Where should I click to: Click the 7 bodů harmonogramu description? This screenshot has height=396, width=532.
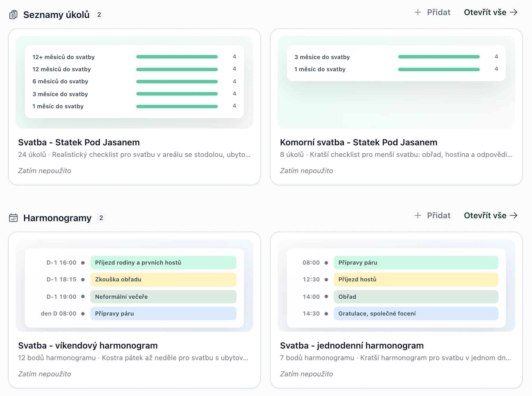(x=396, y=358)
